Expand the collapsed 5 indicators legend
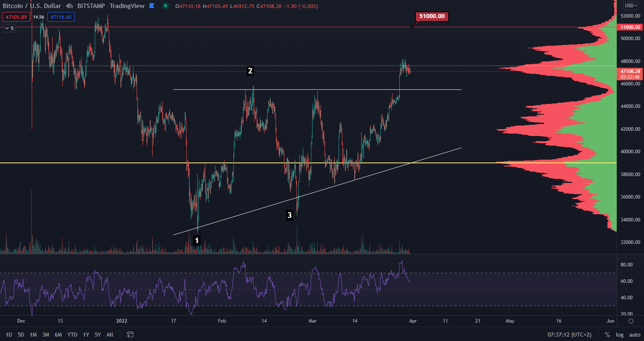Screen dimensions: 644x341 click(x=9, y=28)
